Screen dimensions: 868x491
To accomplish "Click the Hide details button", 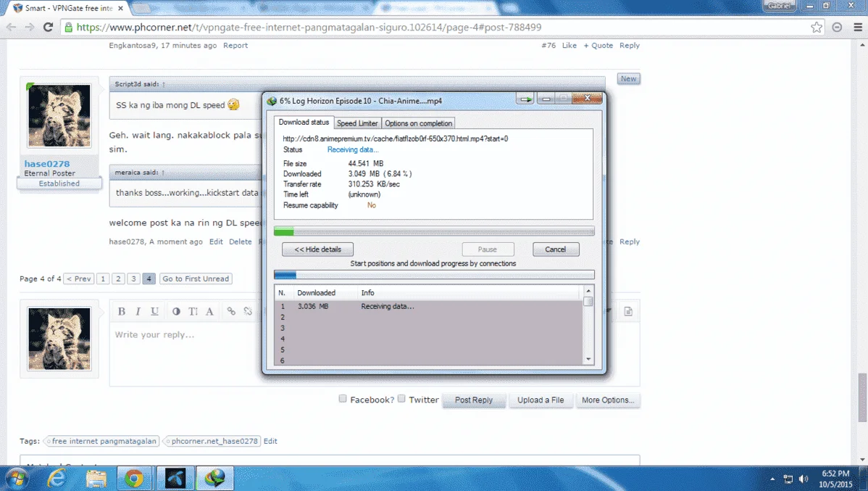I will click(x=318, y=249).
